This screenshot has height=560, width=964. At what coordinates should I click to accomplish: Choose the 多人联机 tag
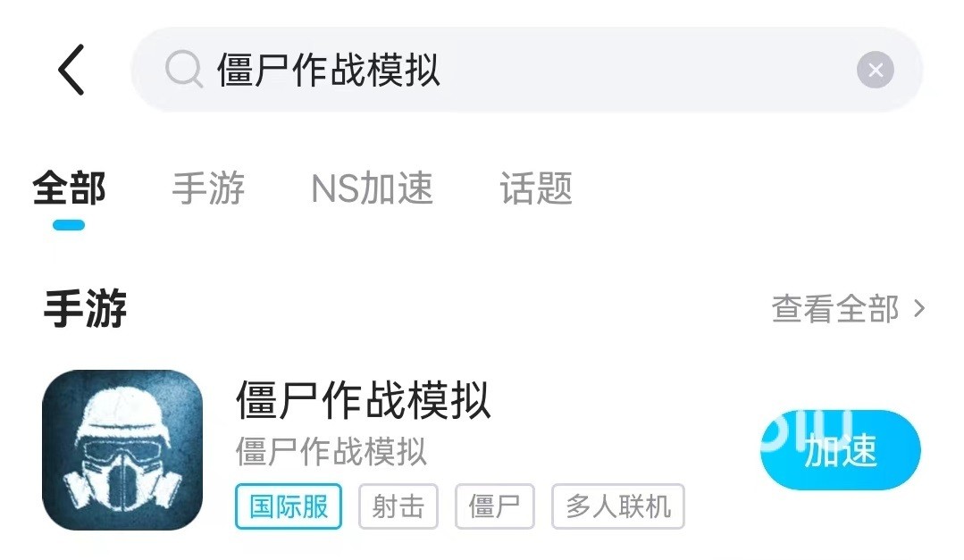coord(618,506)
